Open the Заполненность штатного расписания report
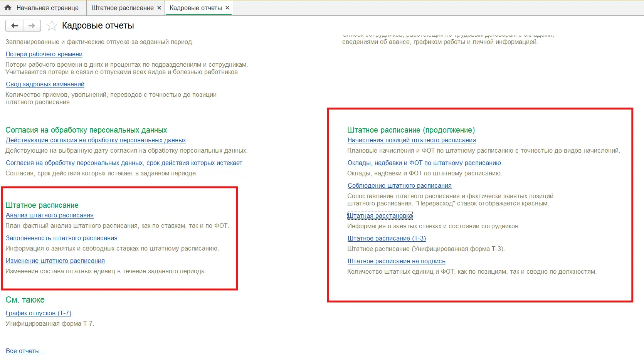This screenshot has width=644, height=355. point(62,238)
